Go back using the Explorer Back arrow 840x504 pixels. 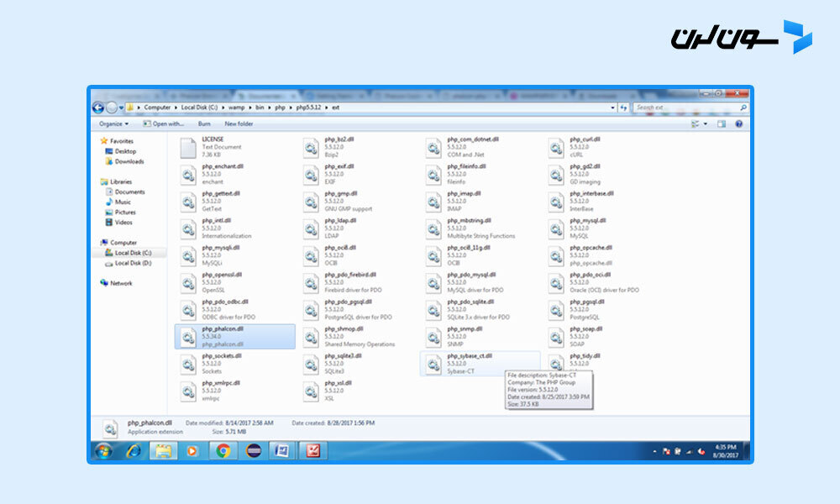(x=98, y=108)
